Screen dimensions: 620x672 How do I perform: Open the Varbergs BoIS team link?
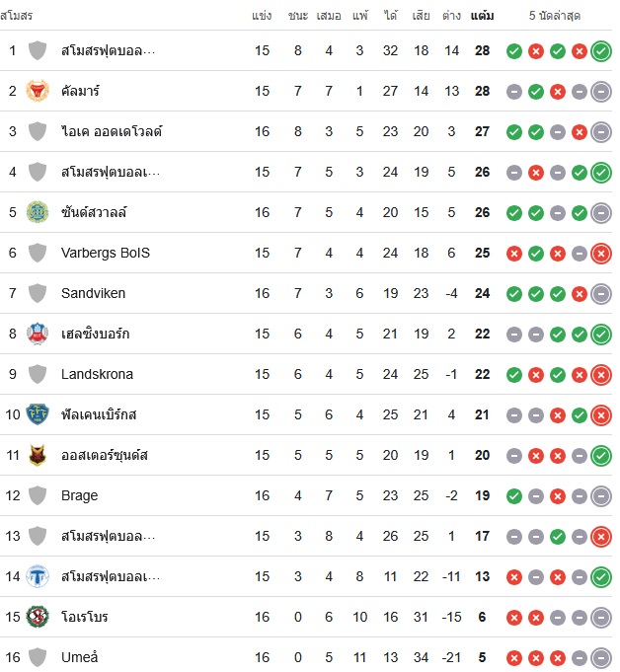pyautogui.click(x=106, y=253)
